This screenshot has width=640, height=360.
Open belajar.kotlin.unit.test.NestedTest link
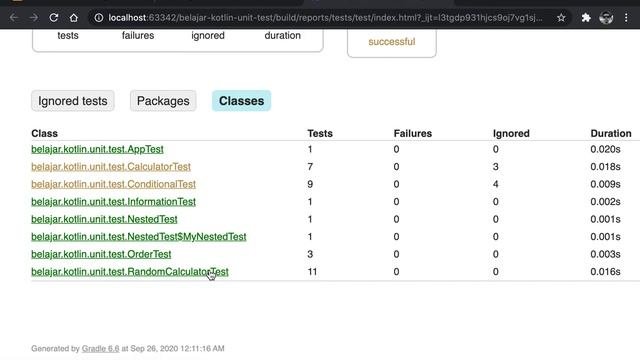pyautogui.click(x=104, y=220)
